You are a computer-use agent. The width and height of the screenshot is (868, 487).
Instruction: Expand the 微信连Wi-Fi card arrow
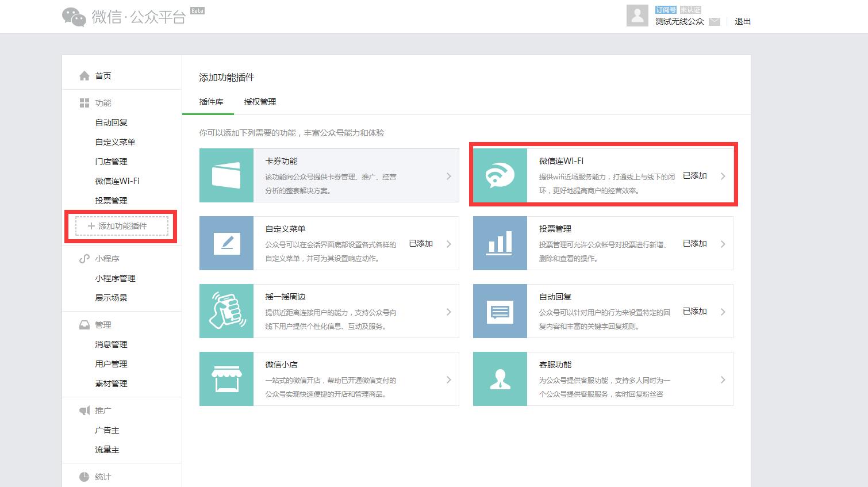(723, 177)
